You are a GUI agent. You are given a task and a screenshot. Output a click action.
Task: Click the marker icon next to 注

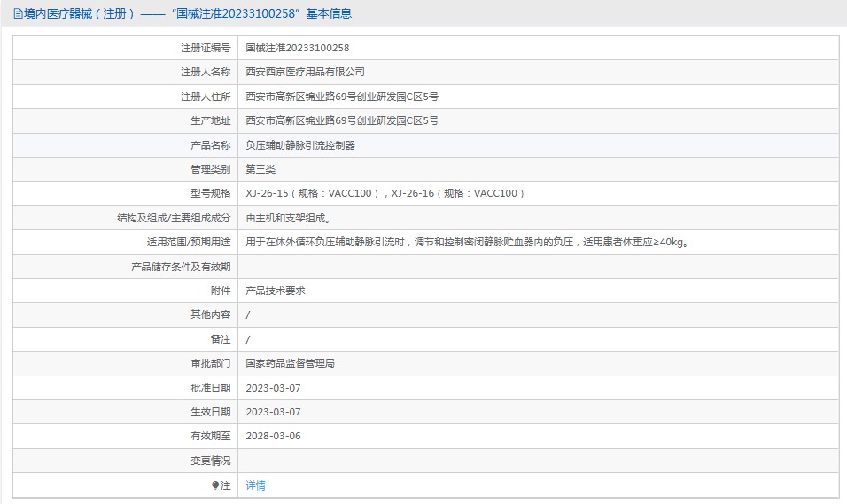[x=214, y=485]
